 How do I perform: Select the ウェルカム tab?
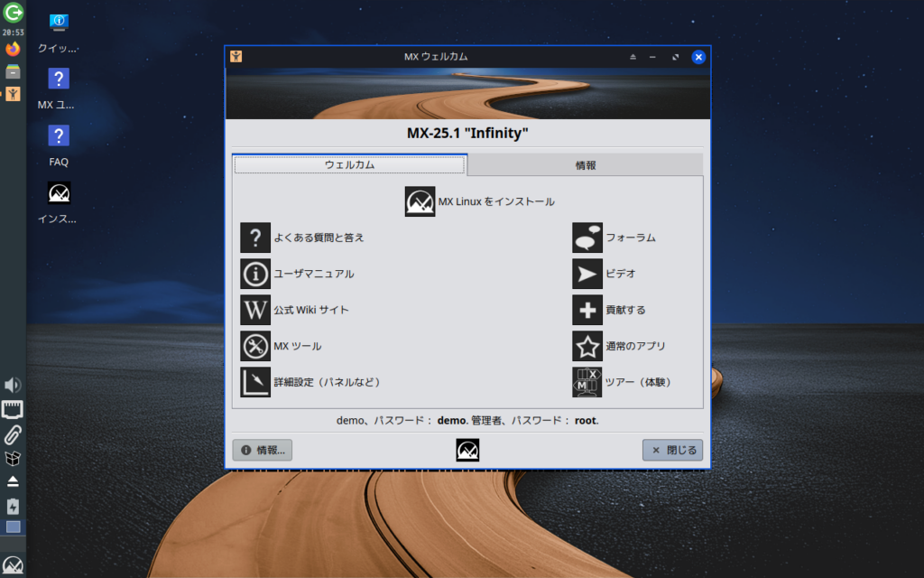[x=350, y=165]
